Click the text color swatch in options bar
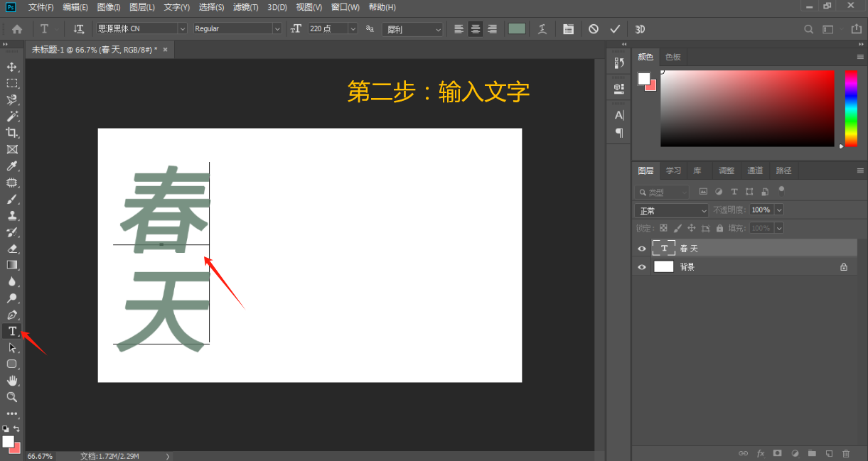 click(x=517, y=28)
